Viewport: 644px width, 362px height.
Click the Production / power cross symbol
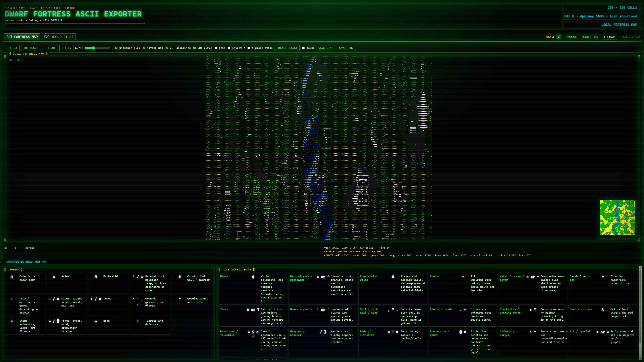[x=461, y=332]
